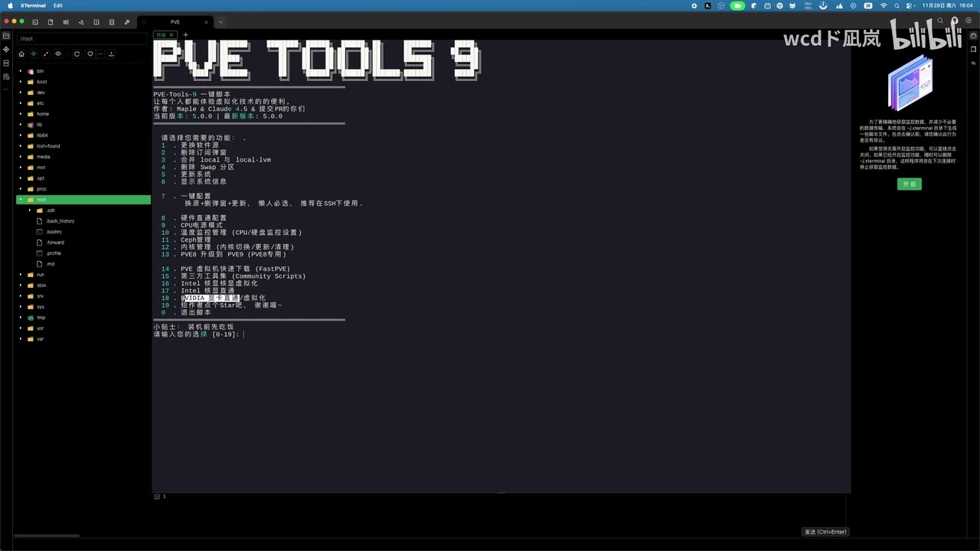
Task: Click the /root path input field
Action: (82, 38)
